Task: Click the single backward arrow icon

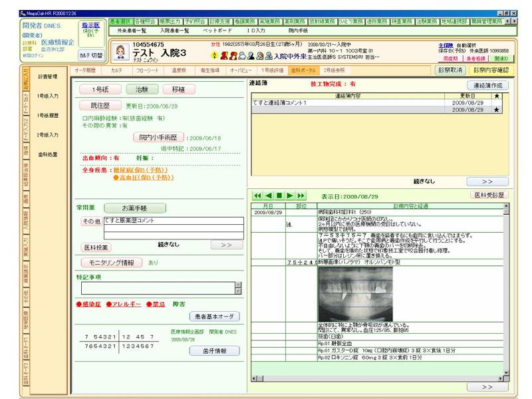Action: click(268, 196)
